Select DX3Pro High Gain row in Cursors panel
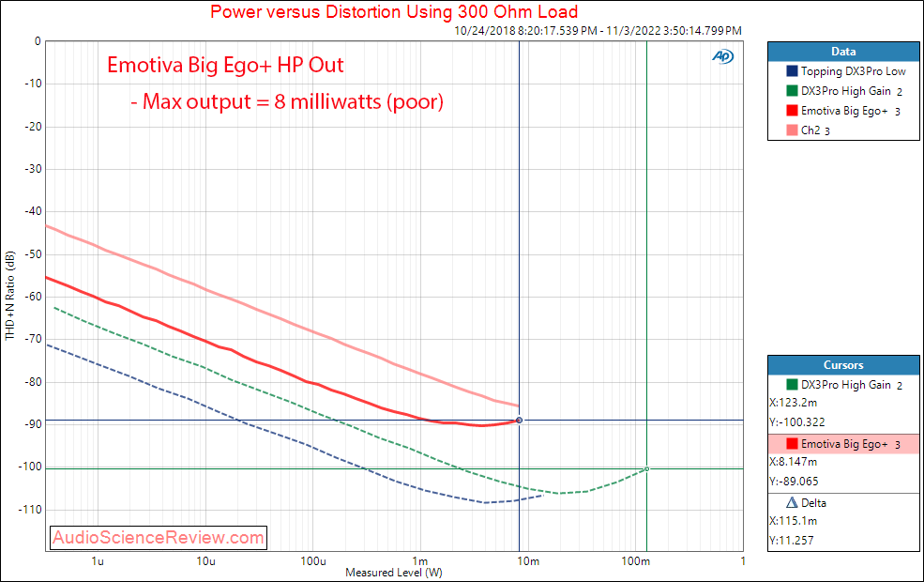The width and height of the screenshot is (924, 582). coord(843,385)
